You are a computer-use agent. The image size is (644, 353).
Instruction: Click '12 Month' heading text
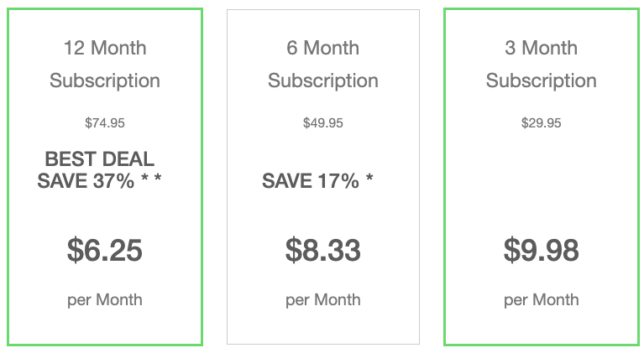pos(105,48)
